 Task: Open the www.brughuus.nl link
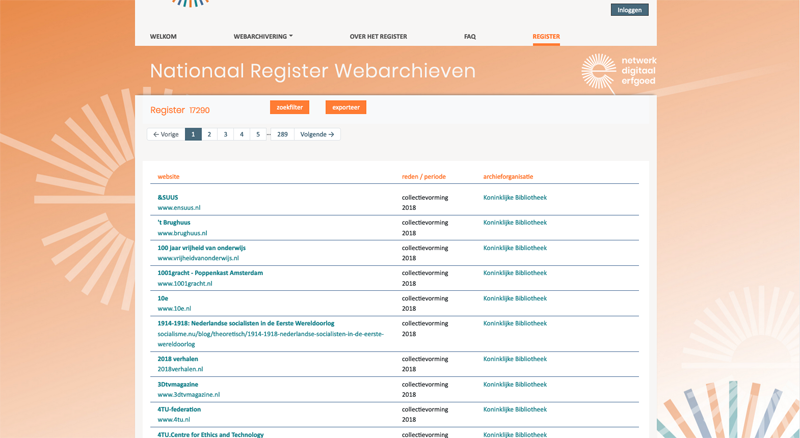coord(182,233)
